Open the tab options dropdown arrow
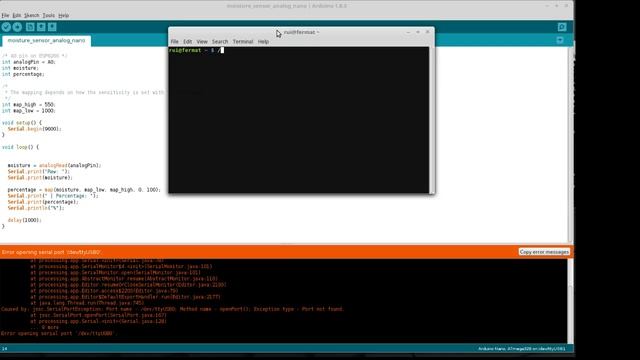Viewport: 640px width, 360px height. [560, 40]
